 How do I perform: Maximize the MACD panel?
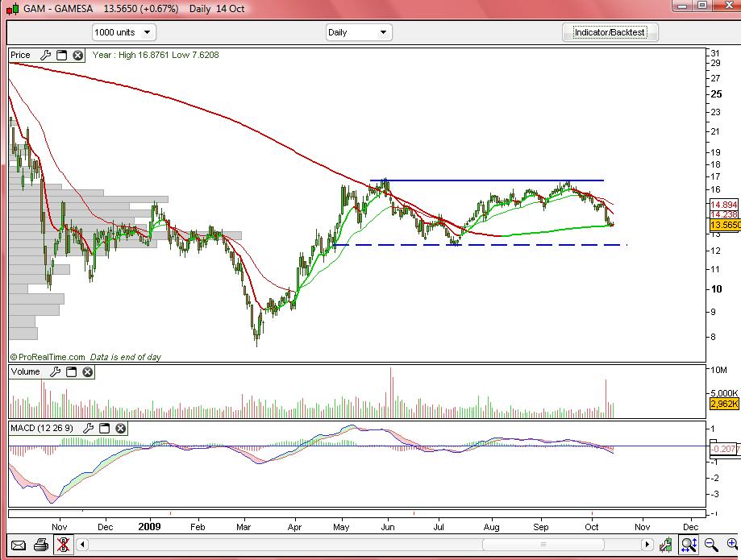(105, 429)
